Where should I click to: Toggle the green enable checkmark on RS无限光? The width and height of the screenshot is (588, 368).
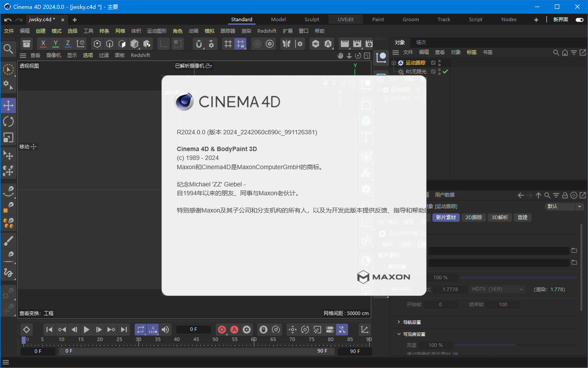(x=445, y=72)
